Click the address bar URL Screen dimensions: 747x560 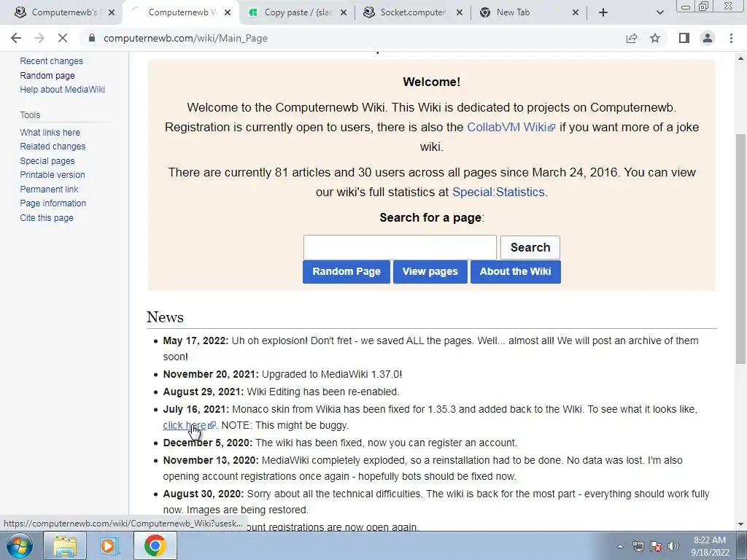point(185,38)
